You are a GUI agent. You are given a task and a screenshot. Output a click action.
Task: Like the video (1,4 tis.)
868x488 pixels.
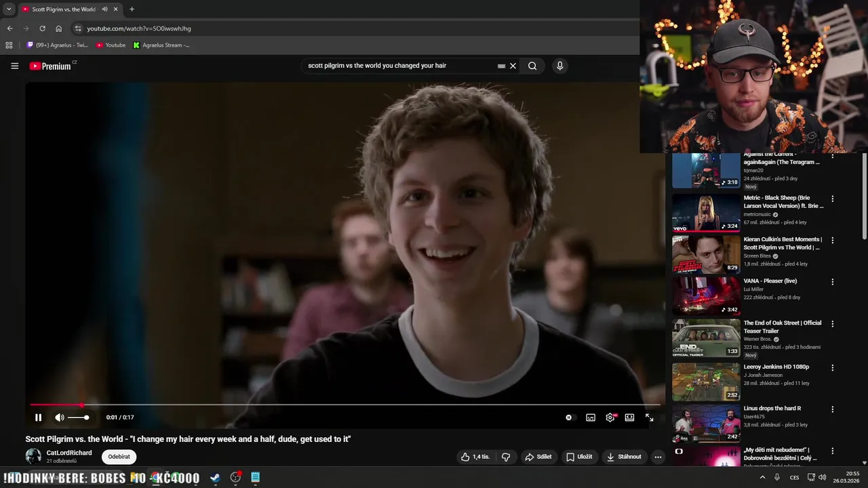coord(475,457)
